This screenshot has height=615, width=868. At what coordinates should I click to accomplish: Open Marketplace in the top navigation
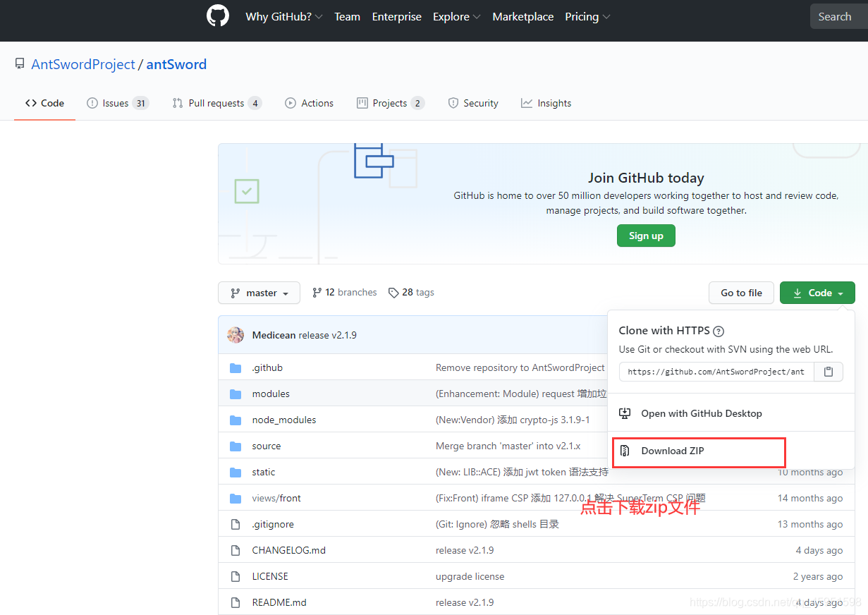point(523,17)
